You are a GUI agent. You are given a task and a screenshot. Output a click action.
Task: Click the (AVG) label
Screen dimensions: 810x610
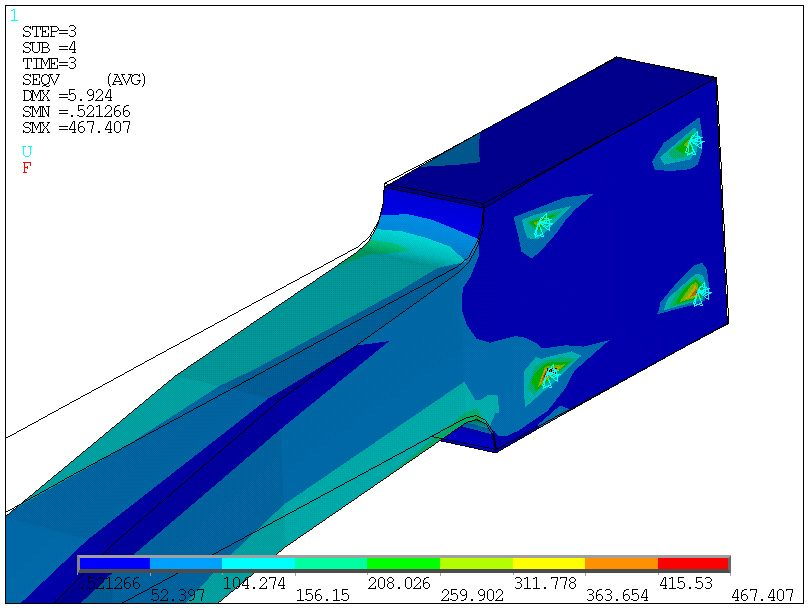pyautogui.click(x=126, y=80)
